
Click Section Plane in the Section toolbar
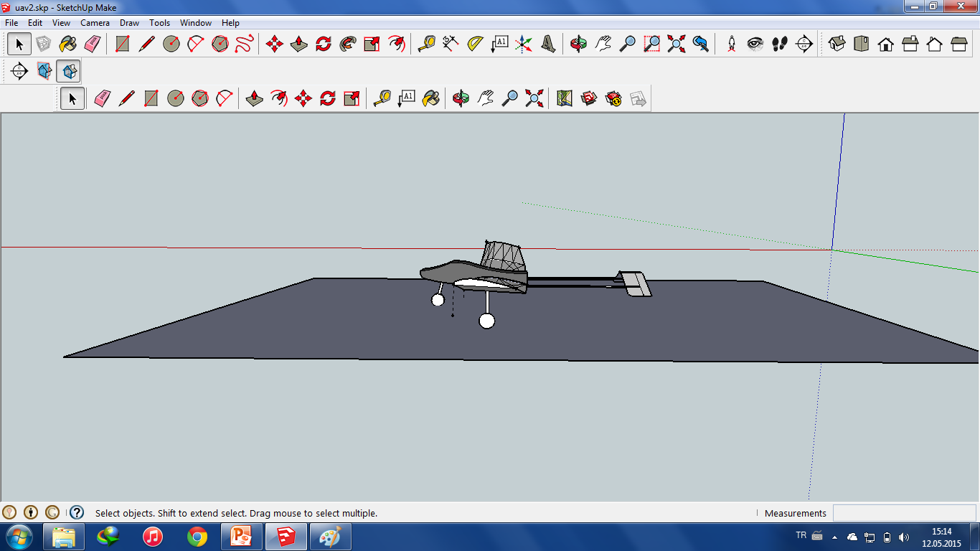(x=19, y=71)
